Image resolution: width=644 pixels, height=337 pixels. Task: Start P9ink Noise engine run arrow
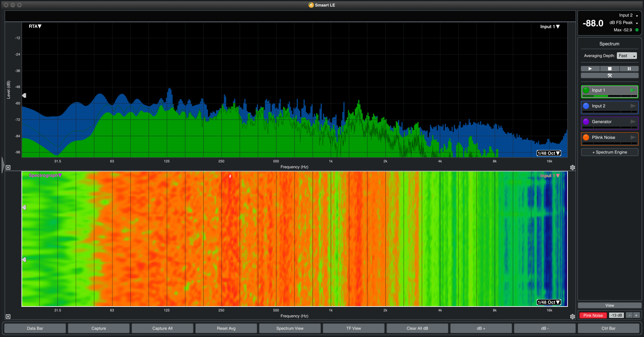[633, 137]
